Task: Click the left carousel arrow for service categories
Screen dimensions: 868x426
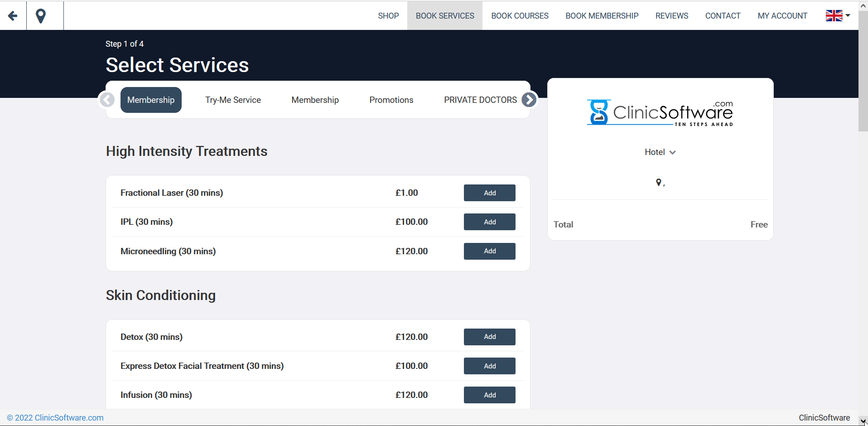Action: pyautogui.click(x=107, y=100)
